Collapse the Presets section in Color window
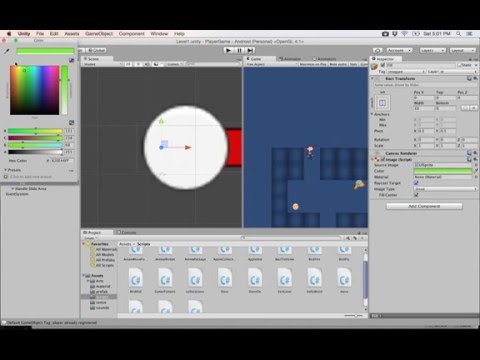Image resolution: width=480 pixels, height=360 pixels. [6, 170]
